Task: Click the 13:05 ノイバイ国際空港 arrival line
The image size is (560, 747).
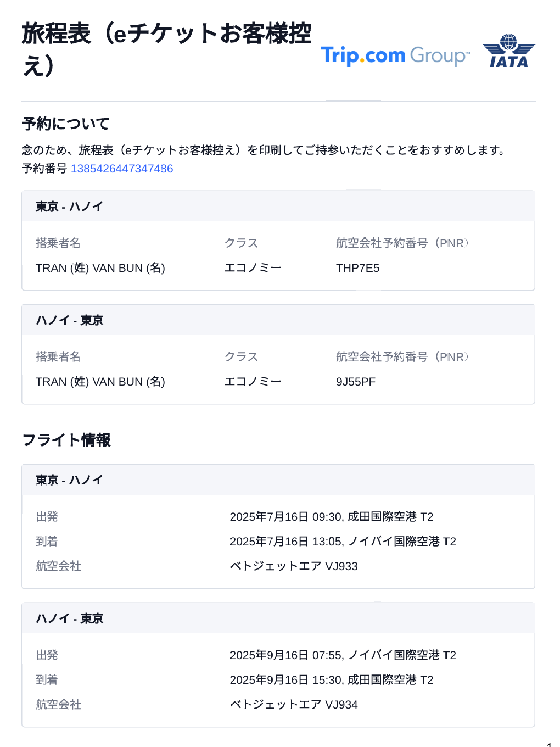Action: point(343,542)
